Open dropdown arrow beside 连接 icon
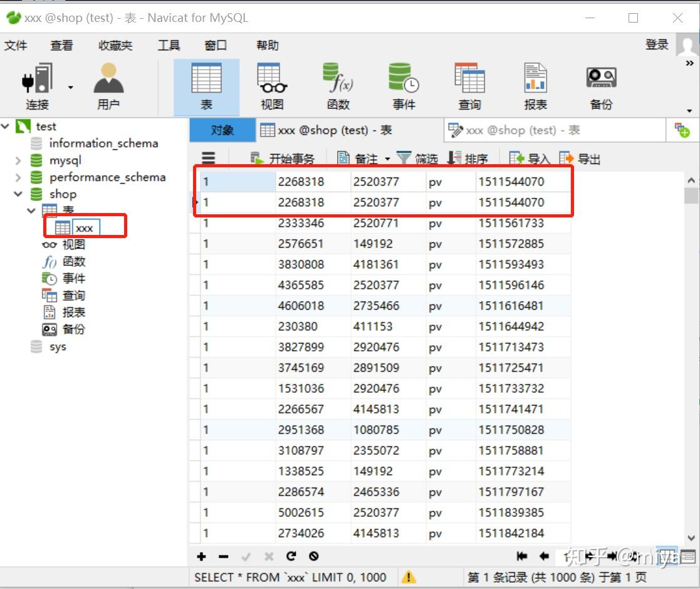Image resolution: width=700 pixels, height=589 pixels. 71,88
